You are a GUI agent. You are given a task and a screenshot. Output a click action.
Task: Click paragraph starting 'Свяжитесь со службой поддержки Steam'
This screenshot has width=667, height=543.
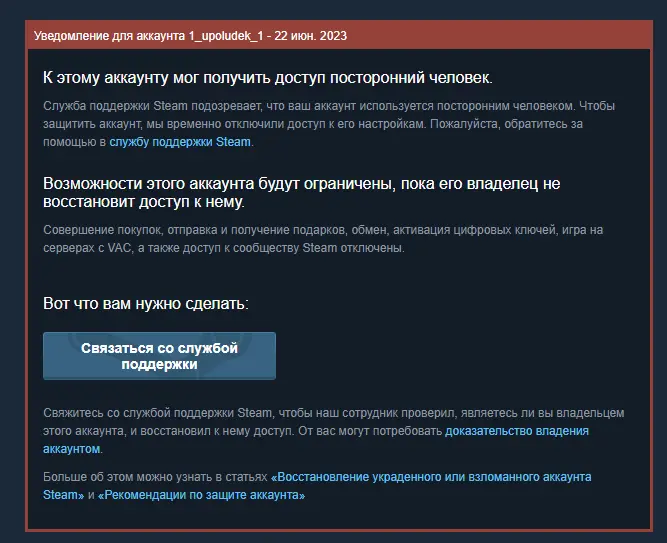334,431
